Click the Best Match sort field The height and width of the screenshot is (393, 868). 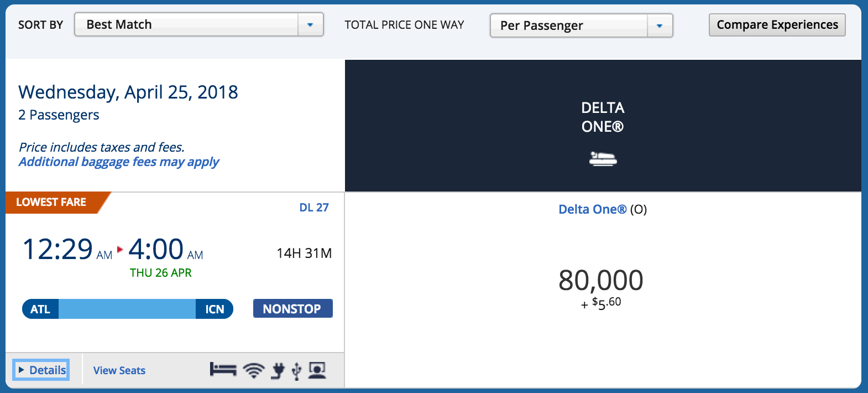[186, 25]
